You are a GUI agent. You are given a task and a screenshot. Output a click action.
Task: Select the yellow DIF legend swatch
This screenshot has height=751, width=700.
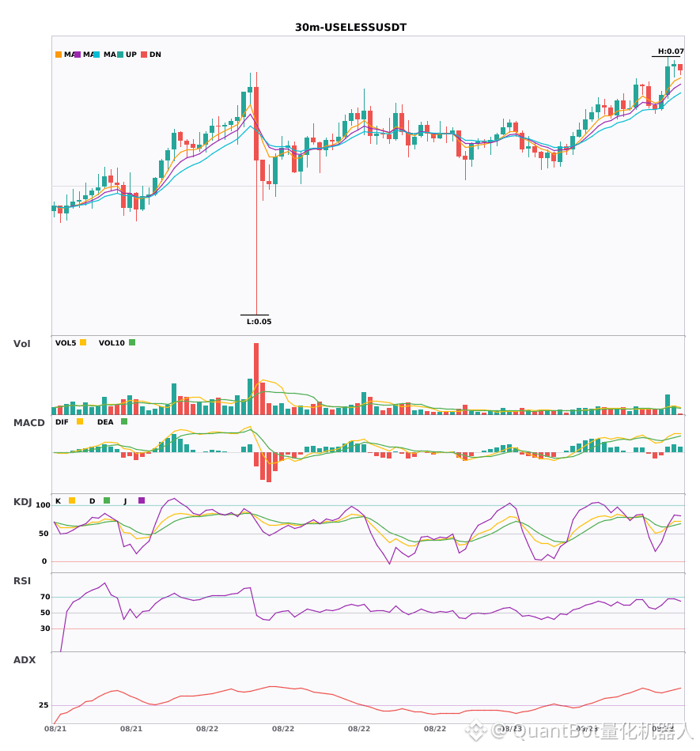click(80, 421)
